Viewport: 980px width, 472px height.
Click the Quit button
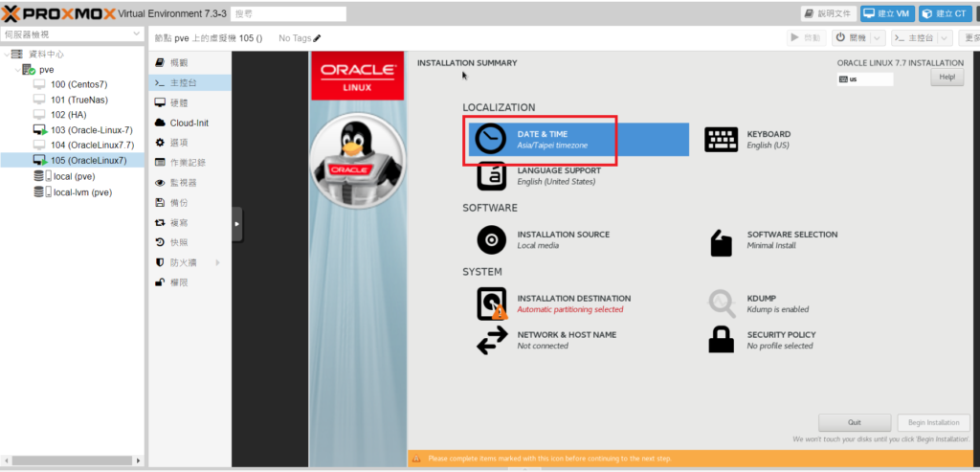855,422
